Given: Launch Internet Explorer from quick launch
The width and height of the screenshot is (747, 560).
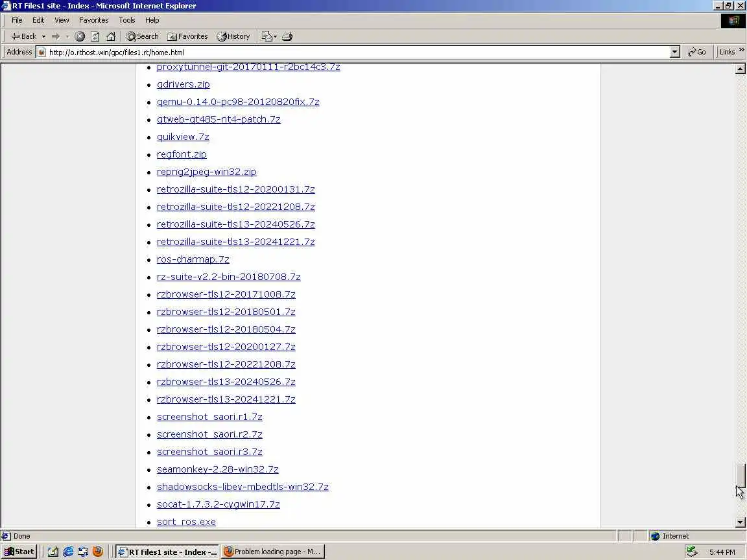Looking at the screenshot, I should 68,552.
